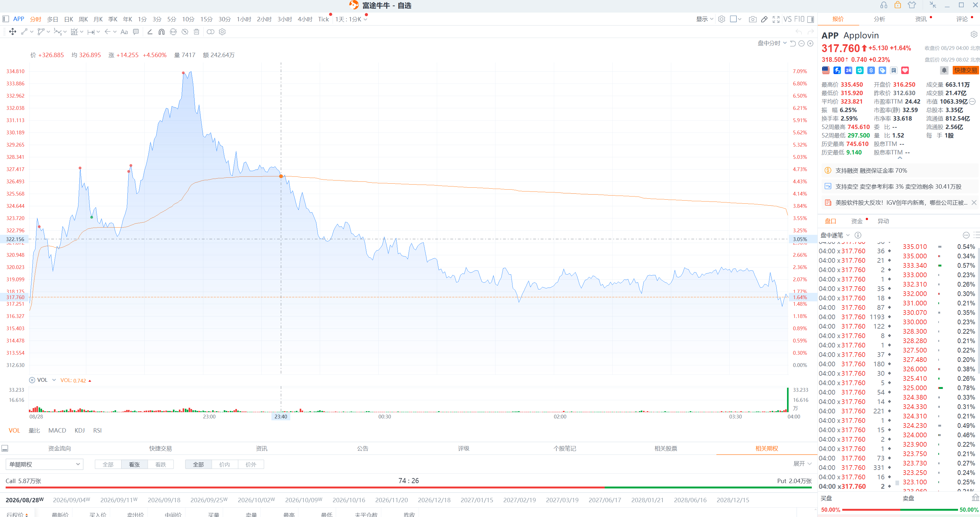This screenshot has width=980, height=517.
Task: Select 全部 beside the 看涨 filter
Action: pos(108,465)
